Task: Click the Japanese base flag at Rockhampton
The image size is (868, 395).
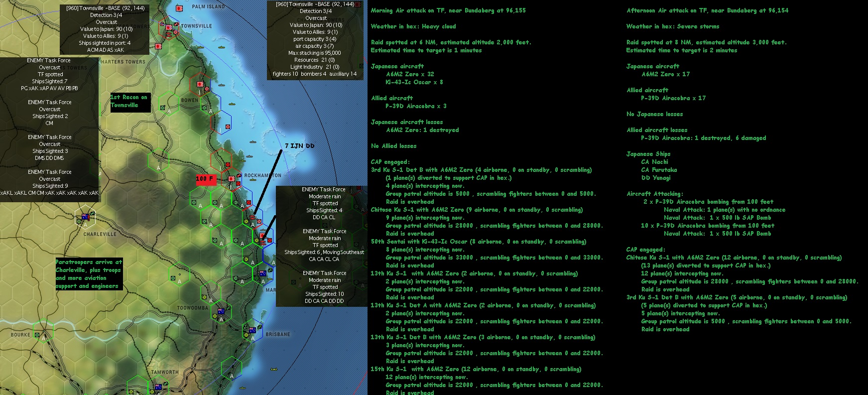Action: (x=232, y=179)
